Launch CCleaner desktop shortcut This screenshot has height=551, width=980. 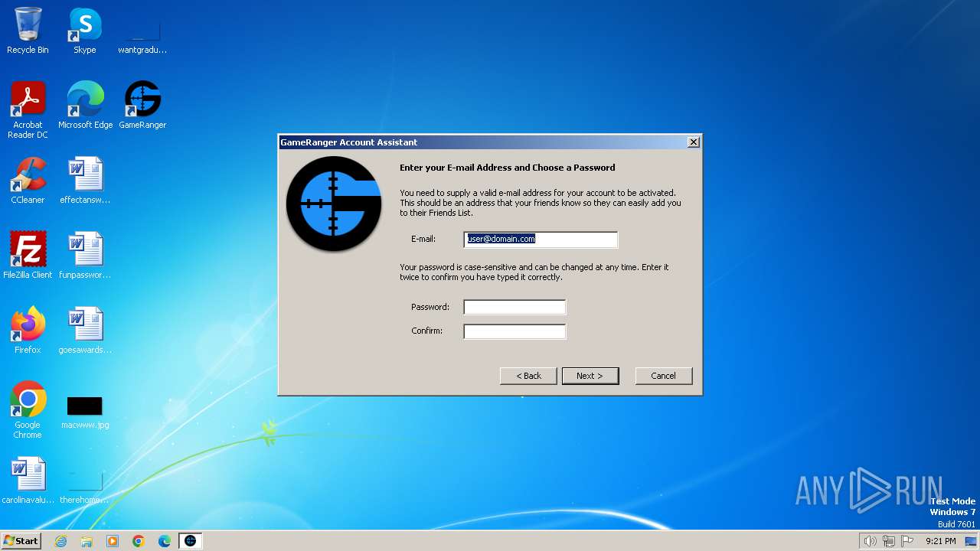28,181
